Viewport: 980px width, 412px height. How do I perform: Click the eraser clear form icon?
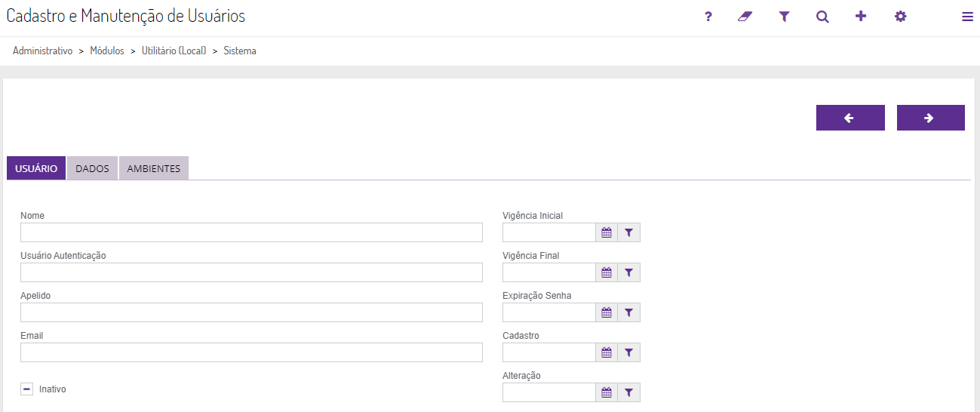[x=745, y=17]
